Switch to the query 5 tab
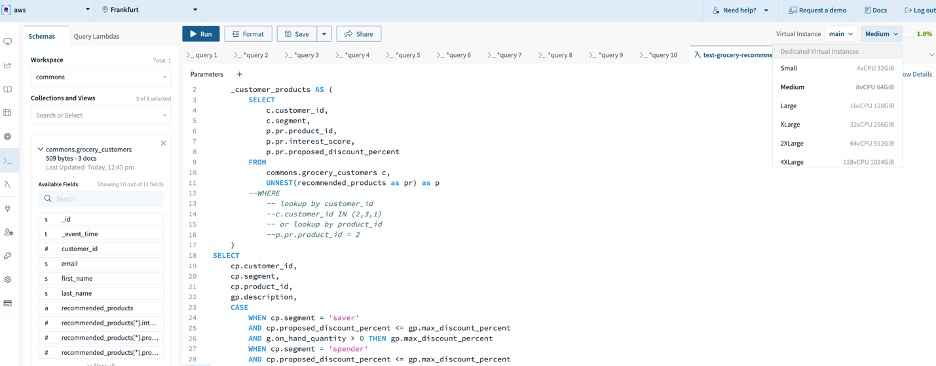Image resolution: width=936 pixels, height=366 pixels. (404, 55)
